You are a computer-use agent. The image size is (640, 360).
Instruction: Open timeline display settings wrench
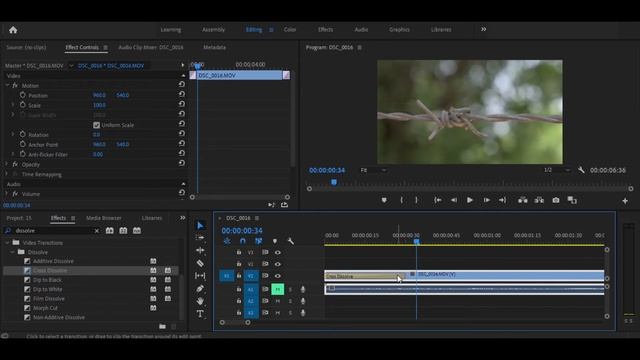(x=291, y=241)
